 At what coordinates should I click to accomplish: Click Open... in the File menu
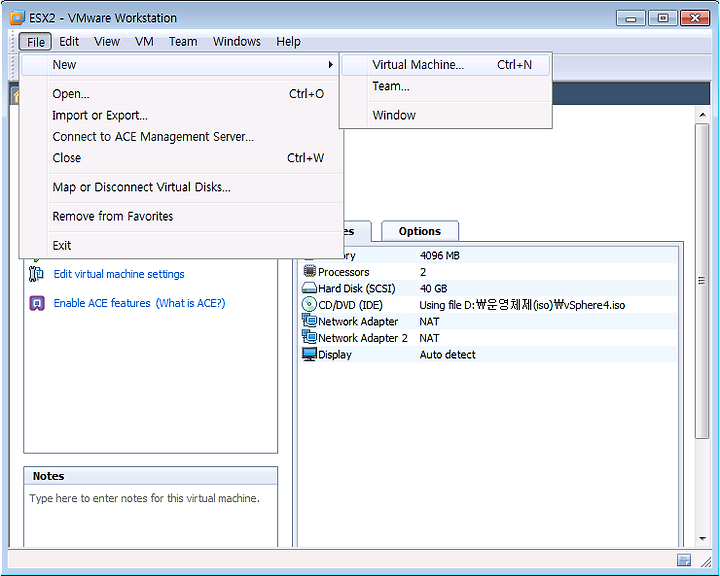click(181, 94)
